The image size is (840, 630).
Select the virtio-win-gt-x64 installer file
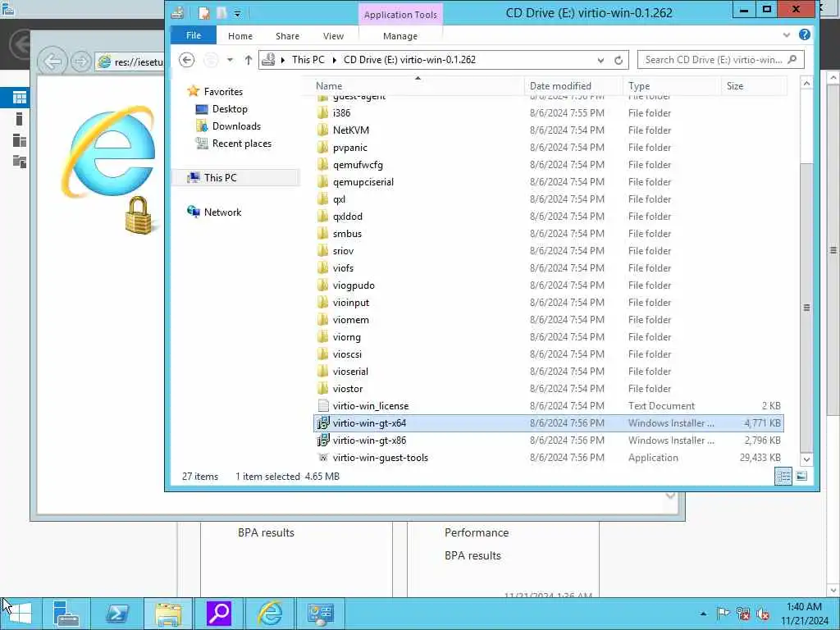[549, 423]
